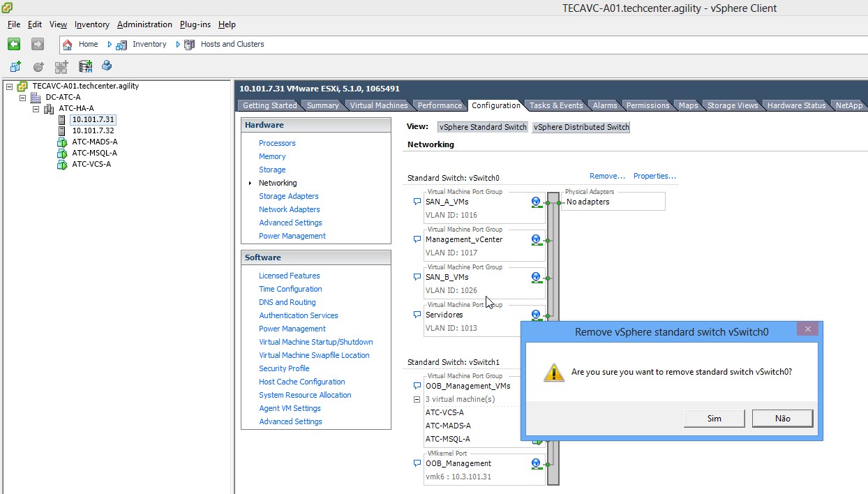Click the green back navigation arrow
The height and width of the screenshot is (494, 868).
click(x=14, y=44)
